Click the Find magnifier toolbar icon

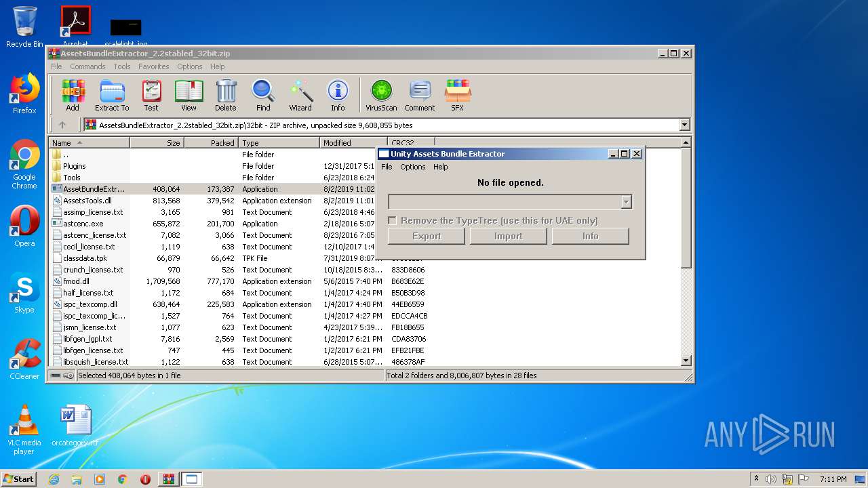pos(263,96)
